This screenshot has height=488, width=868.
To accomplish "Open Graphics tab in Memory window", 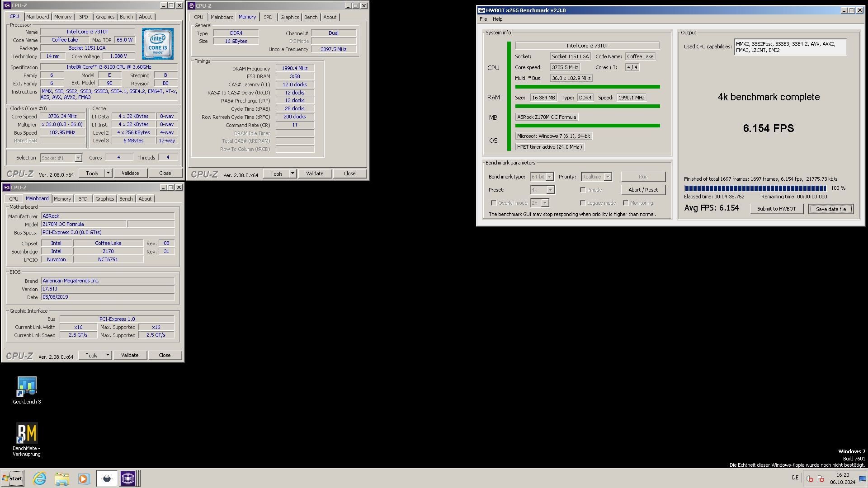I will [x=289, y=17].
